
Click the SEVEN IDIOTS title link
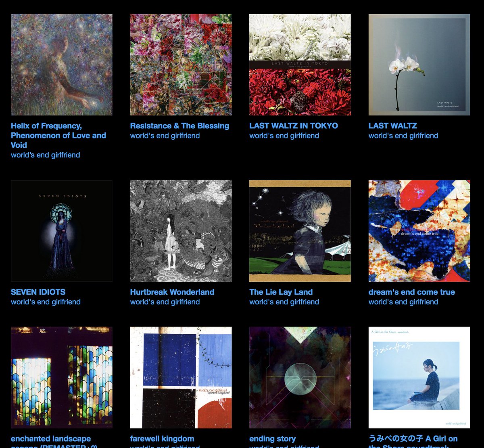(38, 292)
